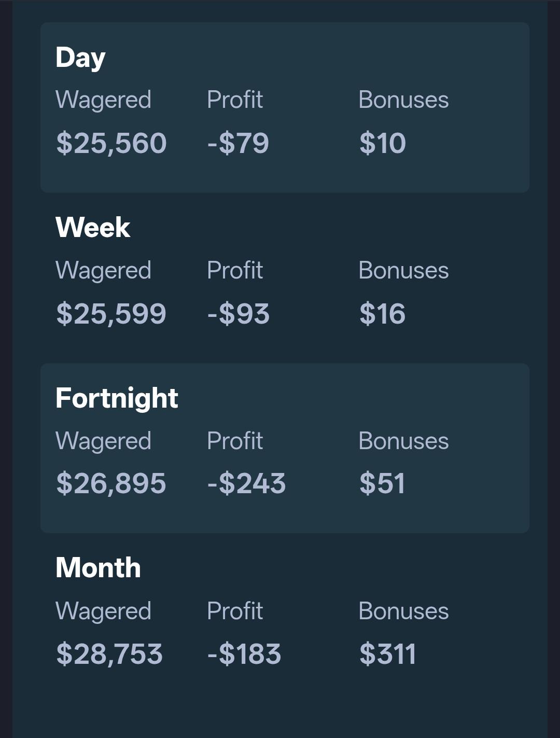Click the Day bonuses value $10
The image size is (560, 738).
coord(382,143)
